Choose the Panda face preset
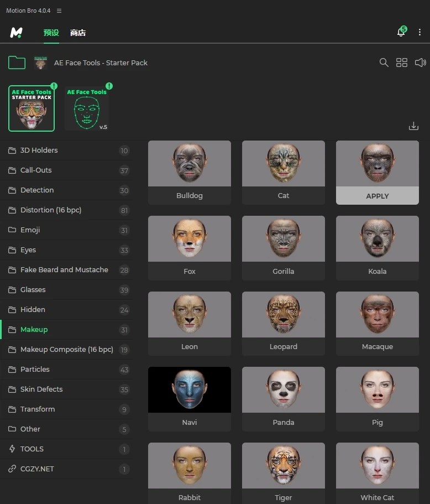The height and width of the screenshot is (504, 430). click(284, 390)
